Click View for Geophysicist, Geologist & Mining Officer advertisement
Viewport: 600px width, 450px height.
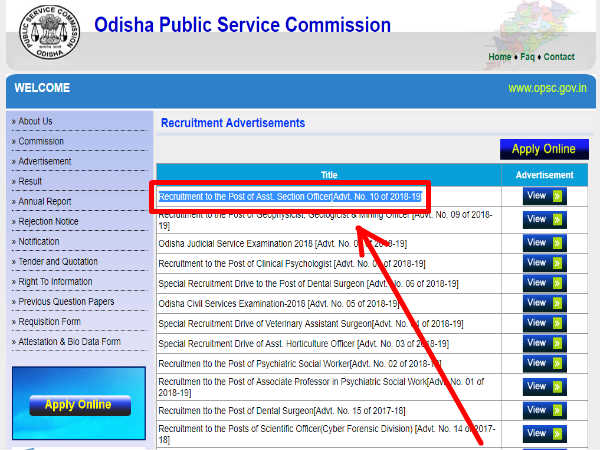coord(544,220)
